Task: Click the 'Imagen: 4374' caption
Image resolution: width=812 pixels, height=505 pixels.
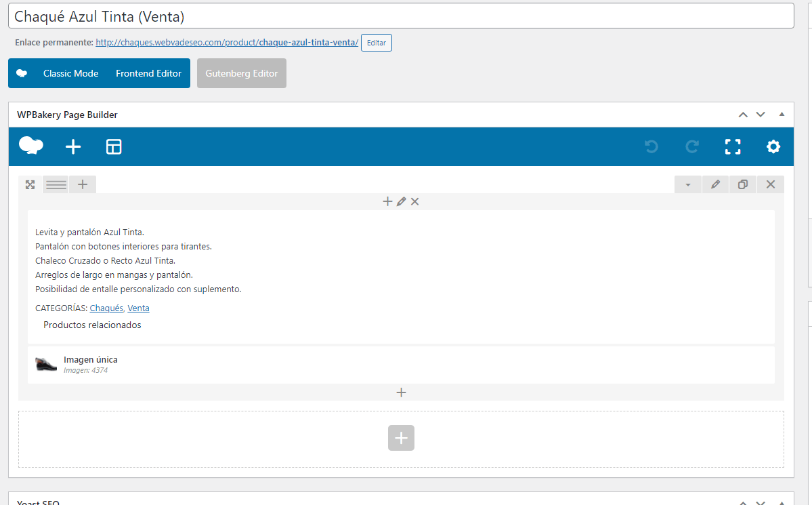Action: click(85, 370)
